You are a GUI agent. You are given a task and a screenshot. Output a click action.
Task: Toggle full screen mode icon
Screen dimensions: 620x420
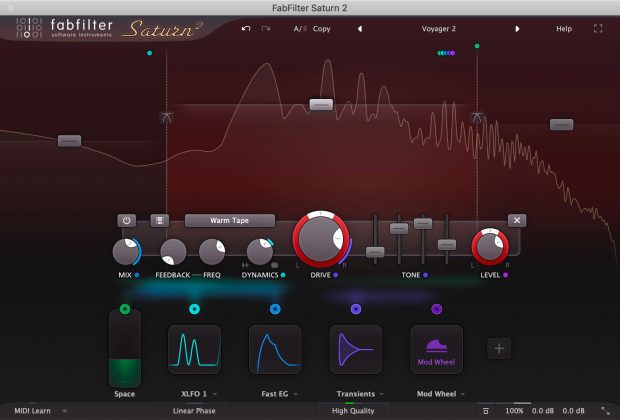(x=598, y=29)
